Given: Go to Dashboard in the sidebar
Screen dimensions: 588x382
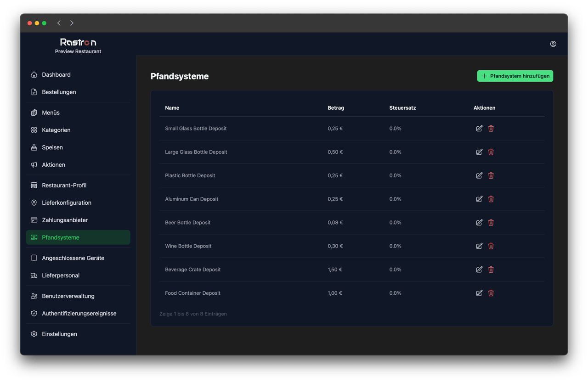Looking at the screenshot, I should [x=56, y=75].
